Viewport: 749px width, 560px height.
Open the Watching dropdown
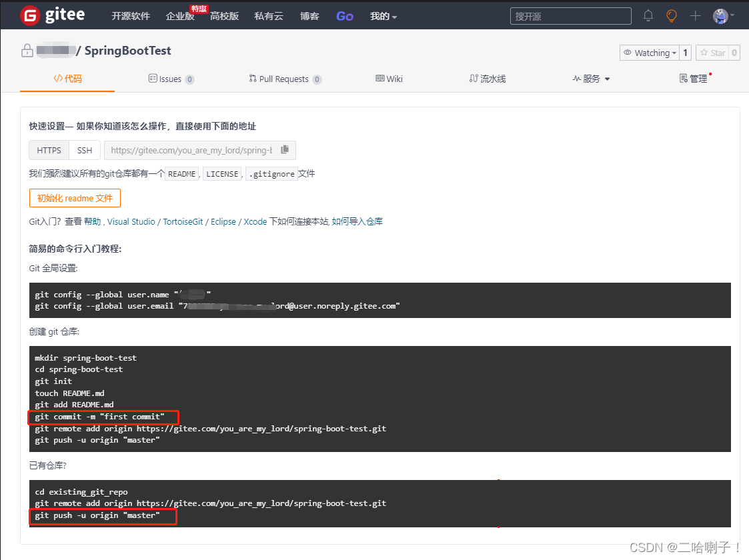click(649, 53)
